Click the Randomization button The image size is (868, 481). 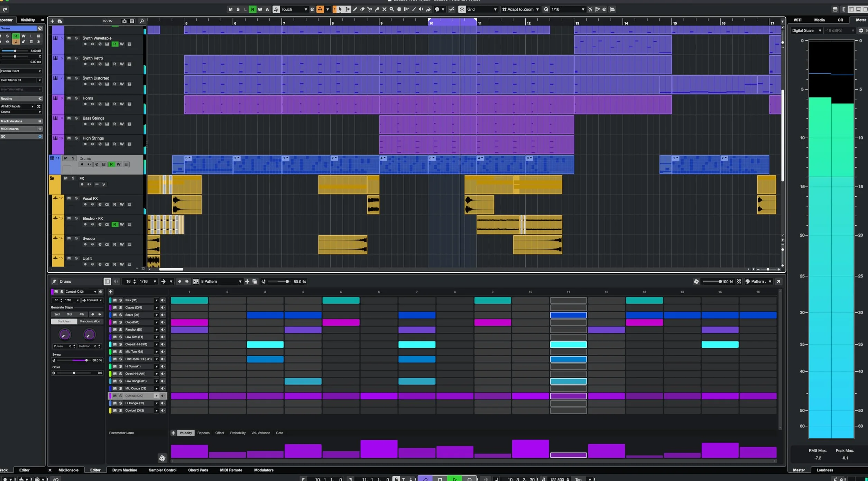pos(90,322)
